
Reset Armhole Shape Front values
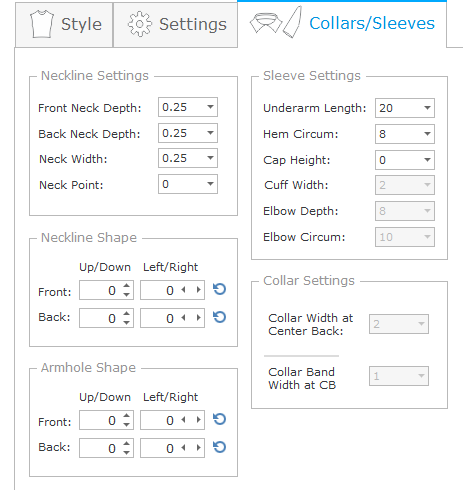tap(220, 419)
